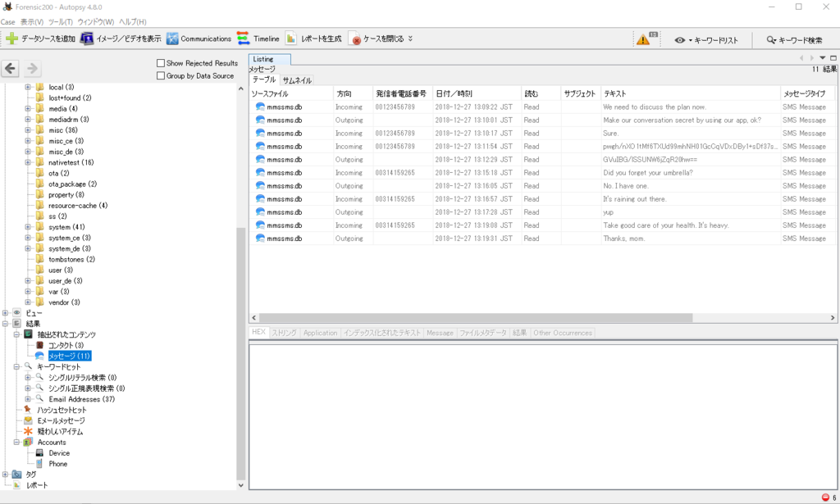
Task: Enable the Show Rejected Results checkbox
Action: (x=159, y=62)
